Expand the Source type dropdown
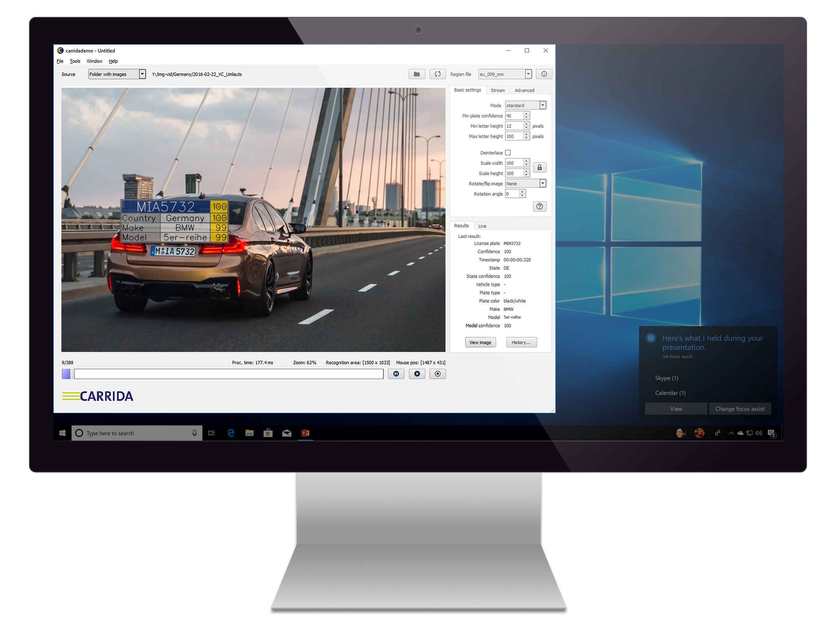This screenshot has width=835, height=644. 142,74
